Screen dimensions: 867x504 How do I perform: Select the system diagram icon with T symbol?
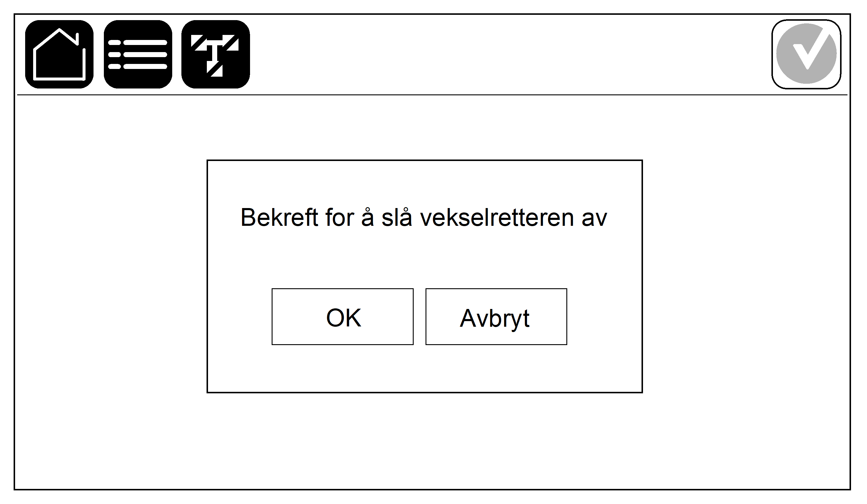coord(216,54)
